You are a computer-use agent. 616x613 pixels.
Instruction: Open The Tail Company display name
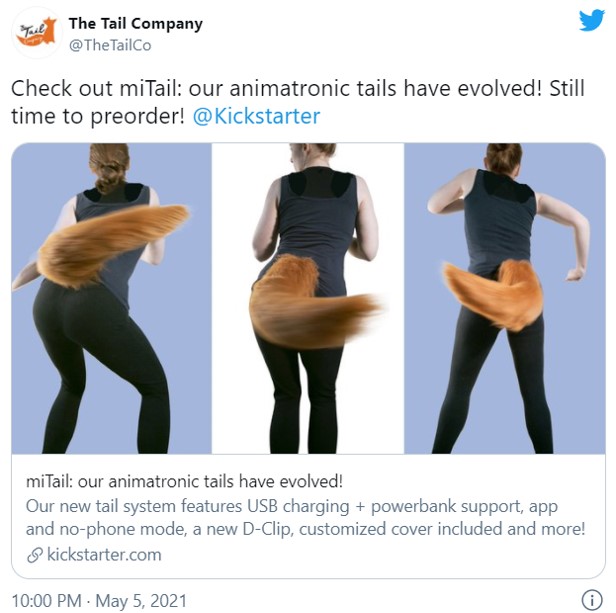(x=136, y=23)
